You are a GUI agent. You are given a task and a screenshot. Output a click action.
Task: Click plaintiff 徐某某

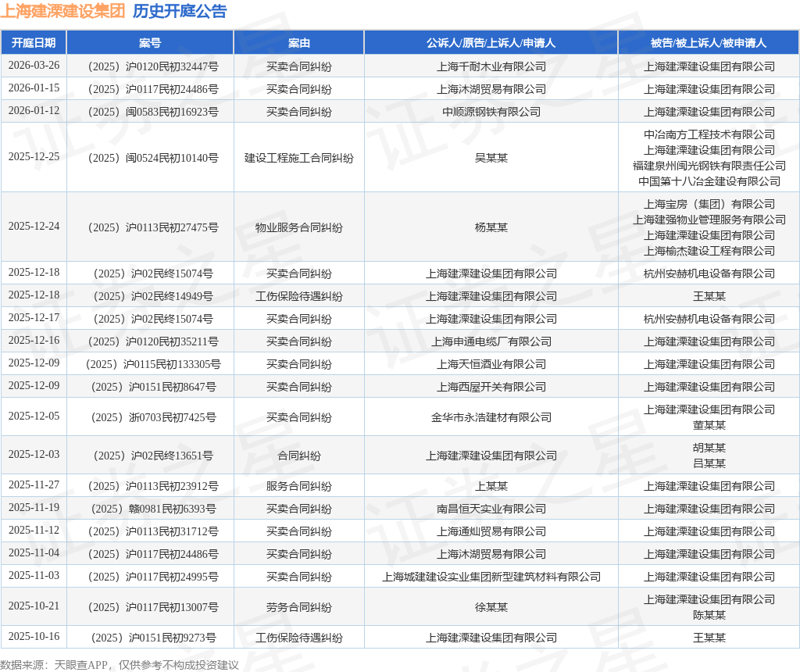tap(491, 607)
